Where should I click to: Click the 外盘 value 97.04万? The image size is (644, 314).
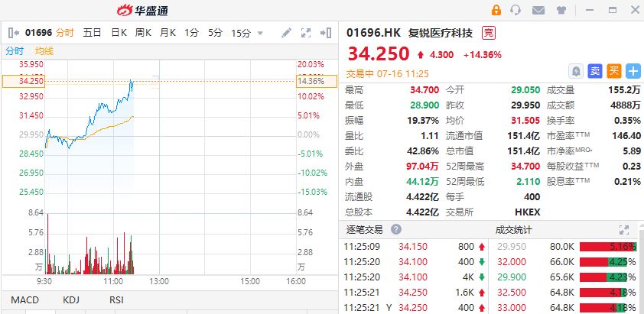[422, 167]
